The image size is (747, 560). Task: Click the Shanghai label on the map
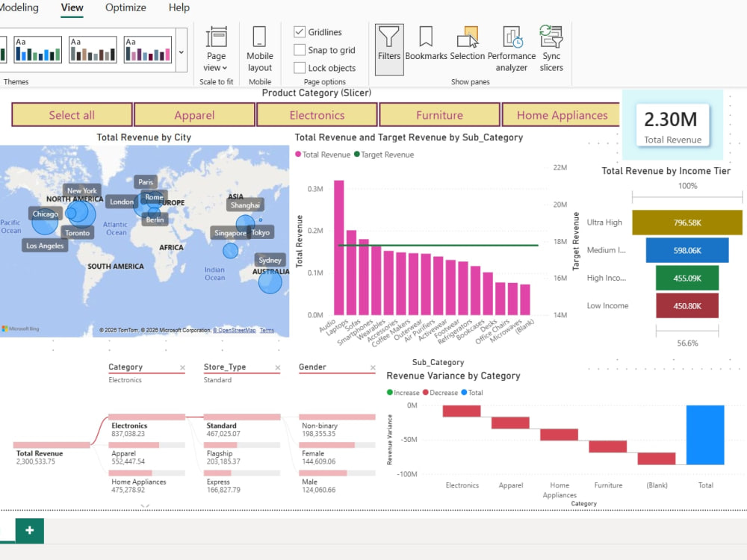pos(245,205)
